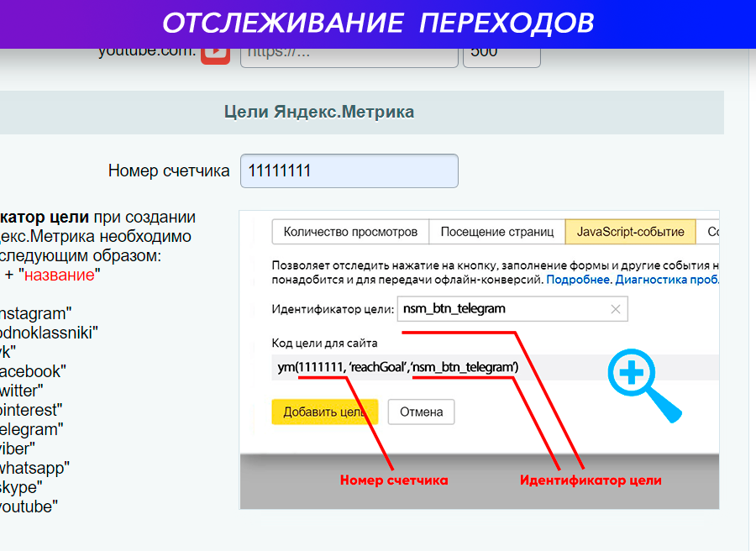Click the red Номер счетчика caption in the image
Image resolution: width=756 pixels, height=551 pixels.
(x=393, y=480)
